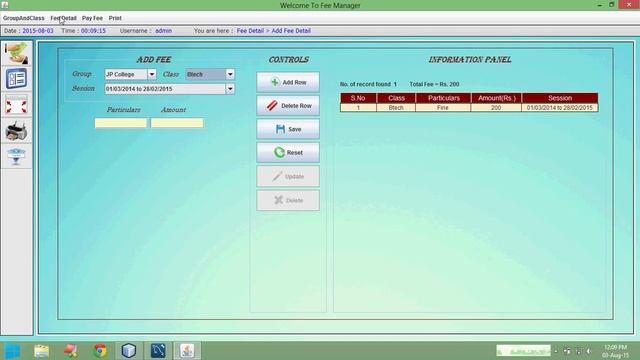The width and height of the screenshot is (640, 360).
Task: Click the session date cell in table row
Action: [560, 108]
